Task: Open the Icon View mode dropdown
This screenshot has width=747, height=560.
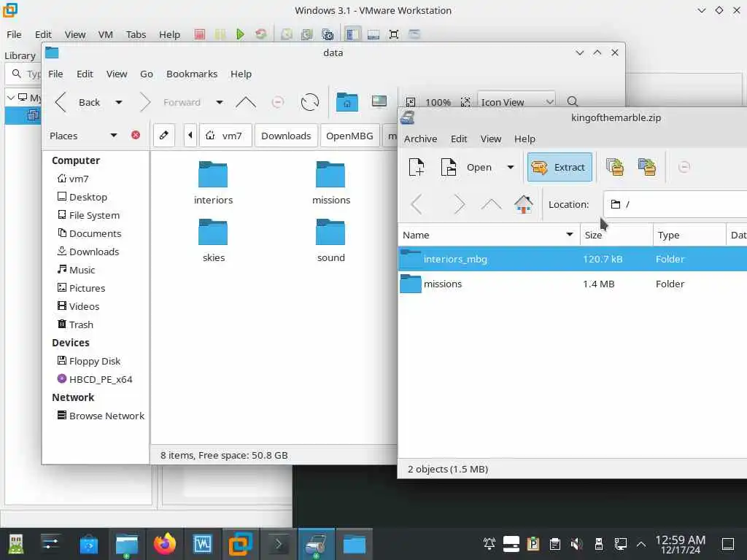Action: tap(516, 102)
